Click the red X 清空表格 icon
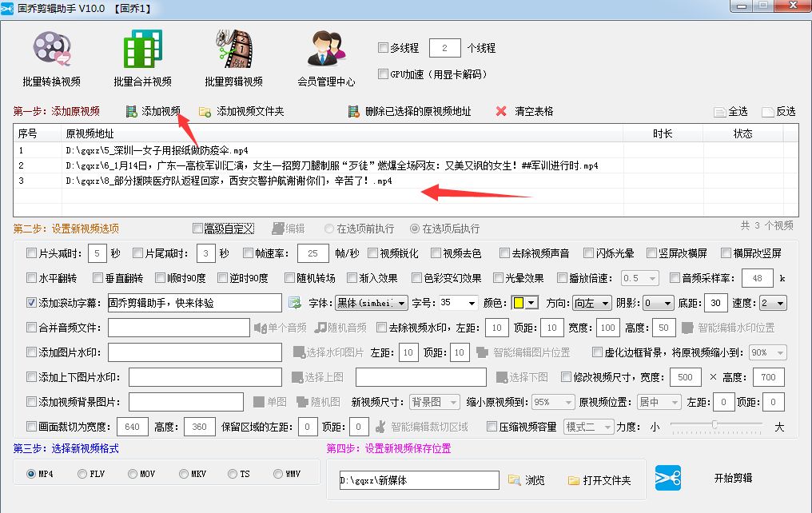812x513 pixels. point(501,111)
